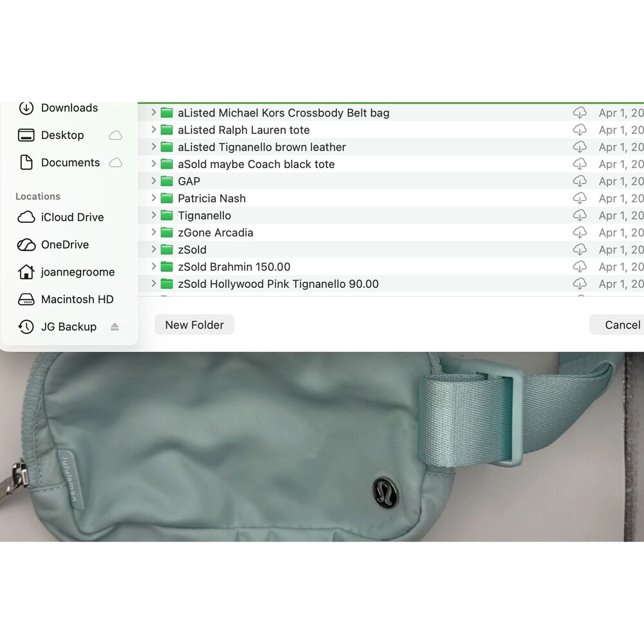Click cloud status icon beside Documents

click(115, 163)
